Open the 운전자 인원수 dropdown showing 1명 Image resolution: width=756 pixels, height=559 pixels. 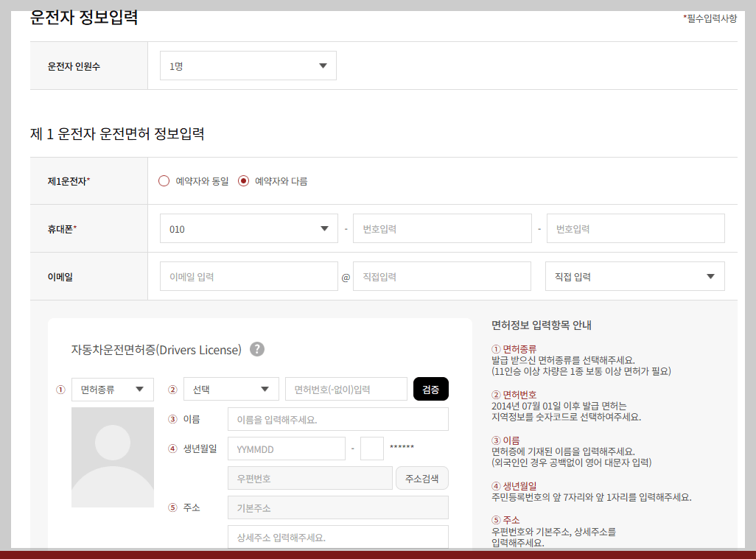[x=248, y=66]
